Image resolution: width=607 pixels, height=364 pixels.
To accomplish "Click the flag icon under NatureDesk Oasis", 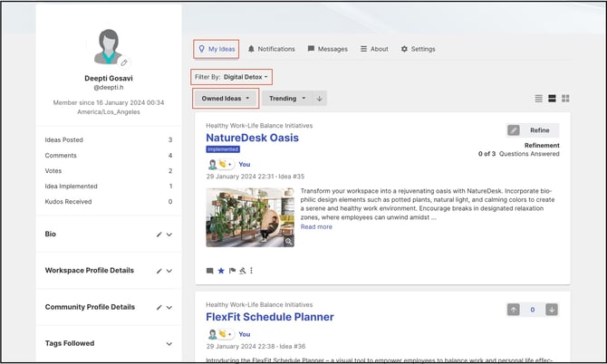I will (x=232, y=270).
